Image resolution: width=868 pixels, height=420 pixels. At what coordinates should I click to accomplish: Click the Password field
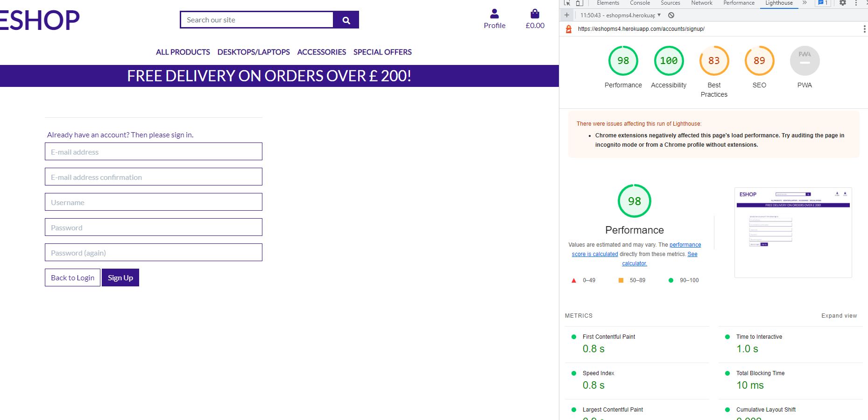(154, 228)
